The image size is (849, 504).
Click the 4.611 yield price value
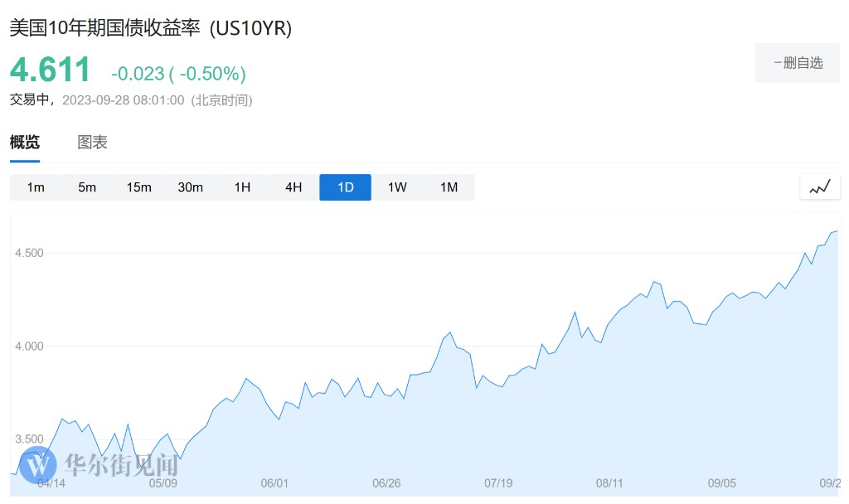(x=50, y=70)
